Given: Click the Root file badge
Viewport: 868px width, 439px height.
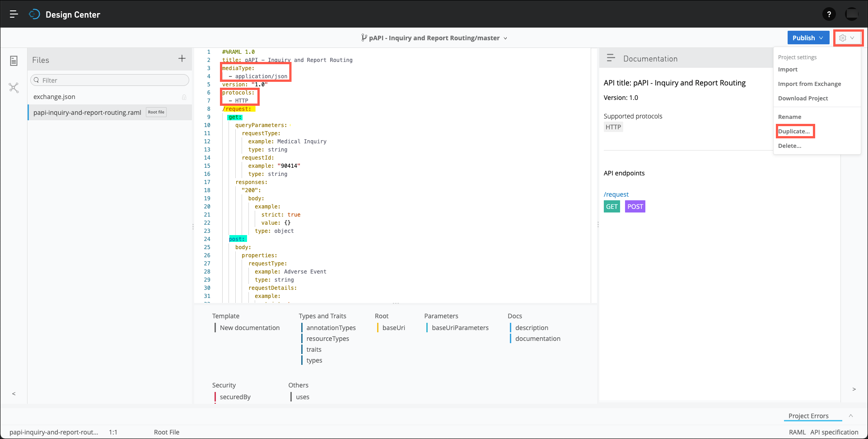Looking at the screenshot, I should [x=156, y=112].
